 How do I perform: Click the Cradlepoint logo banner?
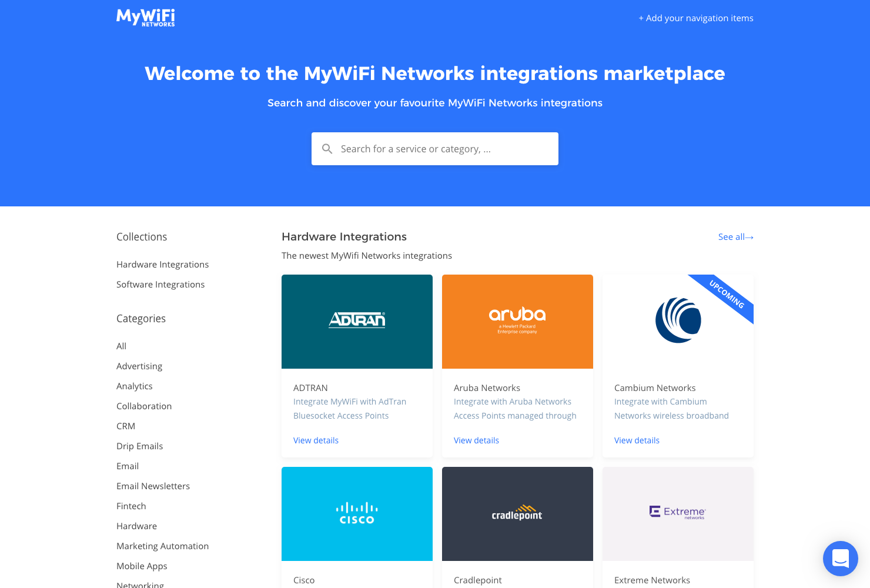coord(517,514)
